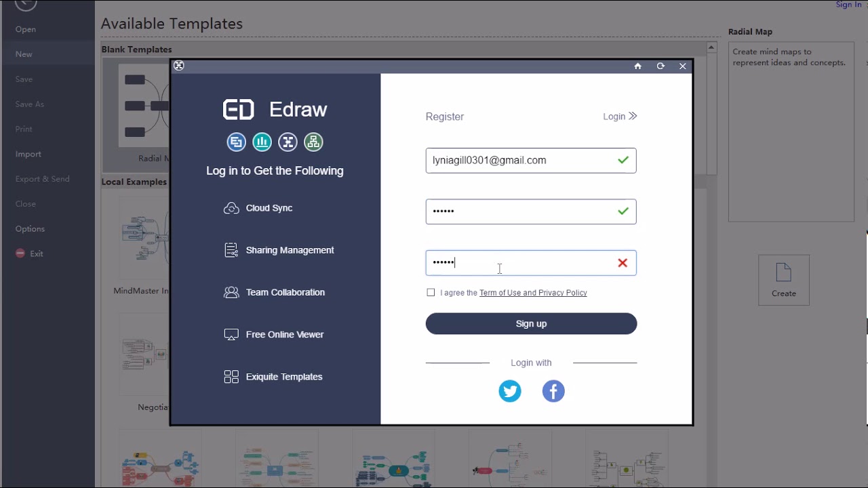Click the Free Online Viewer label
Image resolution: width=868 pixels, height=488 pixels.
coord(285,334)
